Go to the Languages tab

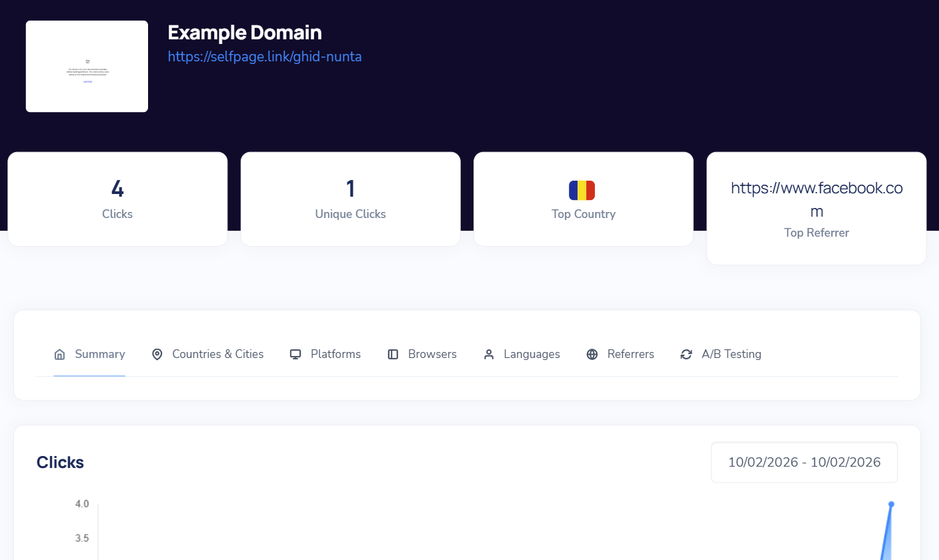click(x=522, y=355)
